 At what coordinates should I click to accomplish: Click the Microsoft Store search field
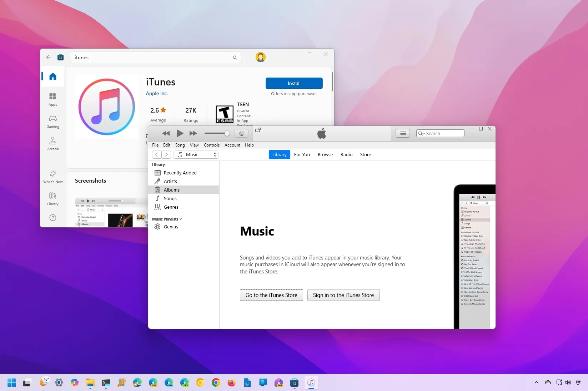tap(156, 58)
